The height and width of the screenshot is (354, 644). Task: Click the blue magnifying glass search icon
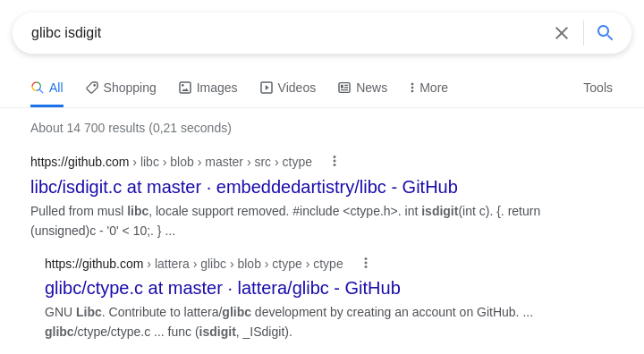(605, 33)
